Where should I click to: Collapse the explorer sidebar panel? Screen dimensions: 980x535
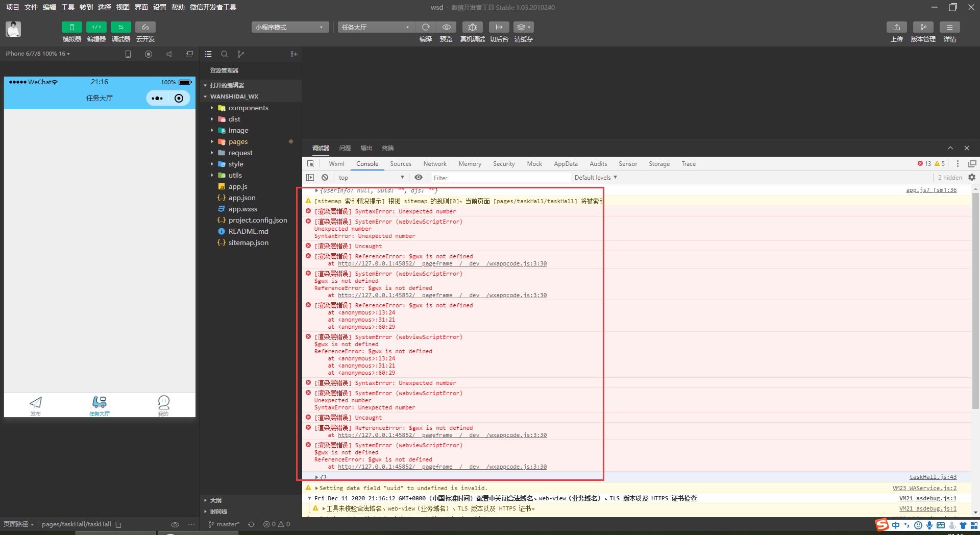(x=294, y=54)
